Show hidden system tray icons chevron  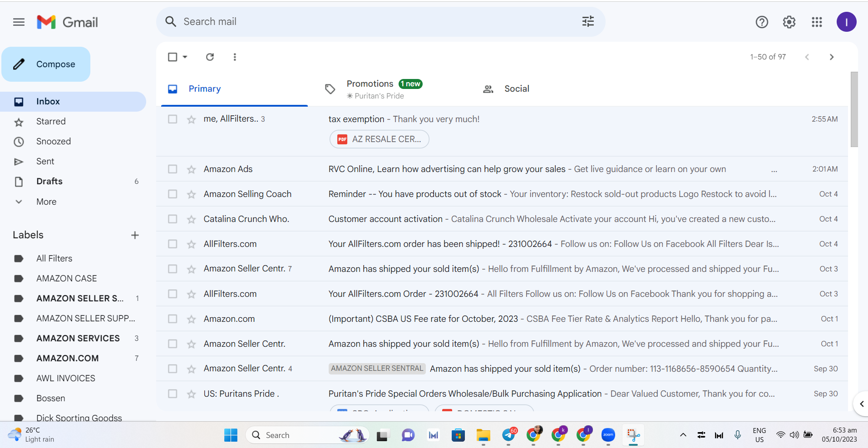tap(683, 435)
